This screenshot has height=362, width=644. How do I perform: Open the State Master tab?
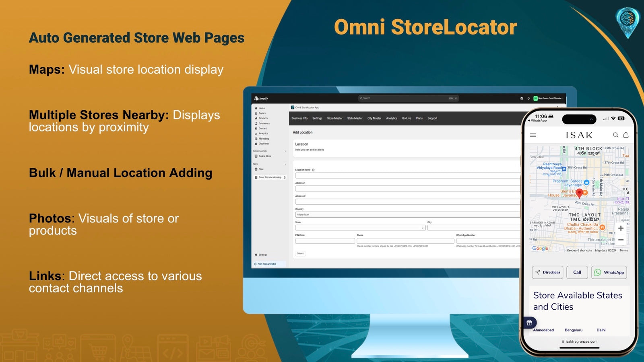pos(355,118)
